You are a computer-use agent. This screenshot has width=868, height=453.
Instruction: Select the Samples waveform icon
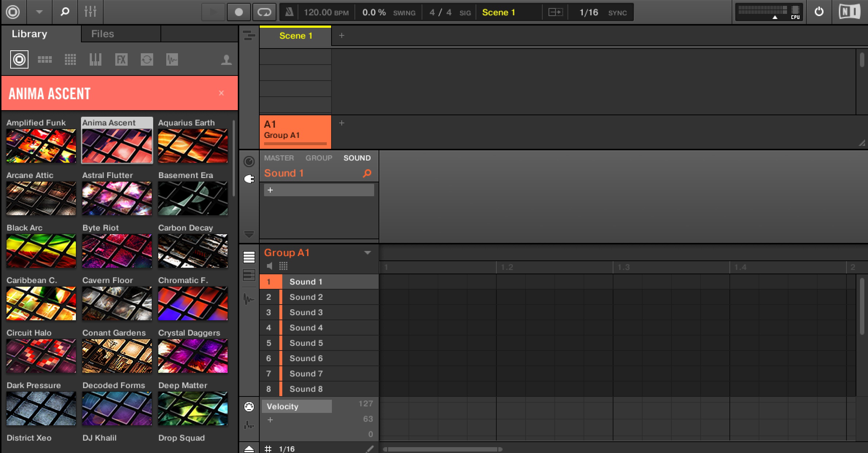(172, 59)
